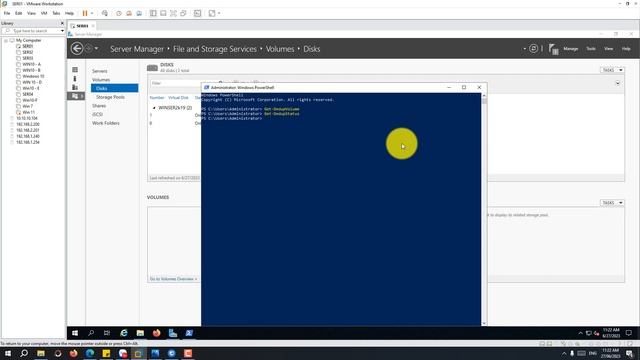Click File and Storage Services sidebar icon
This screenshot has width=640, height=360.
[76, 96]
